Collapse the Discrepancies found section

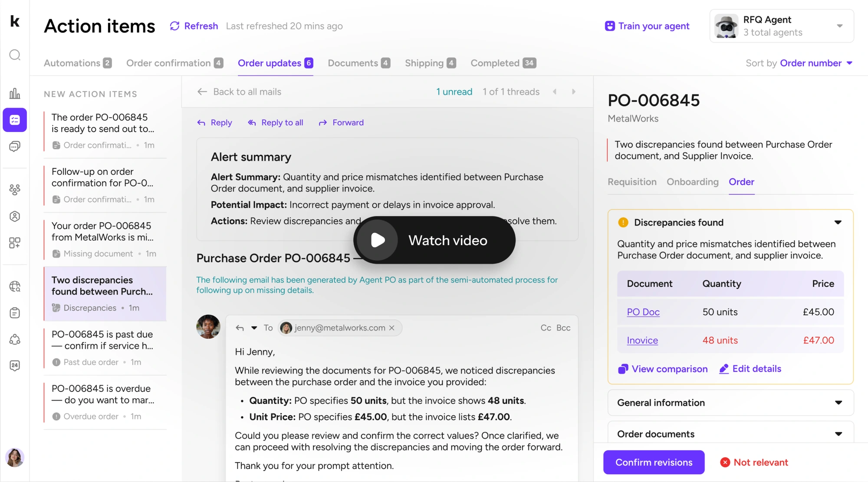[x=838, y=223]
